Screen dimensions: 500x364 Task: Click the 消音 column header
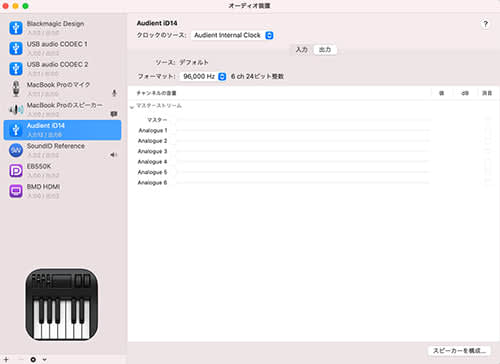(487, 93)
